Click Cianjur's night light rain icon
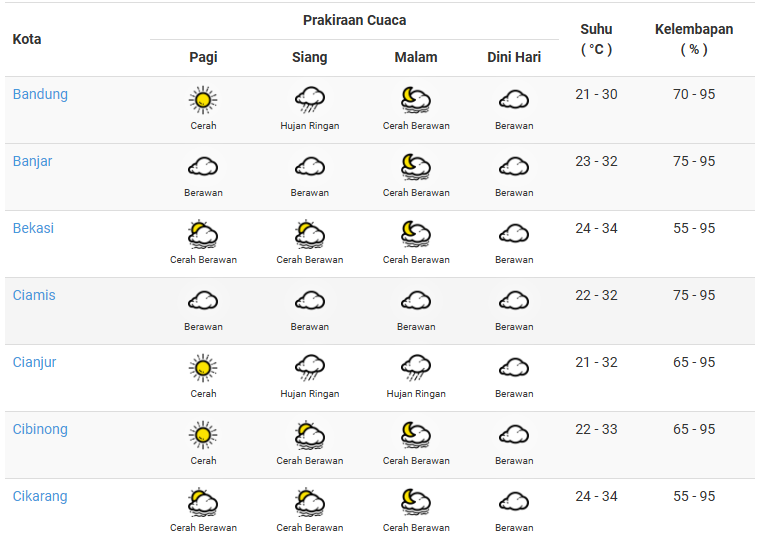 coord(415,367)
